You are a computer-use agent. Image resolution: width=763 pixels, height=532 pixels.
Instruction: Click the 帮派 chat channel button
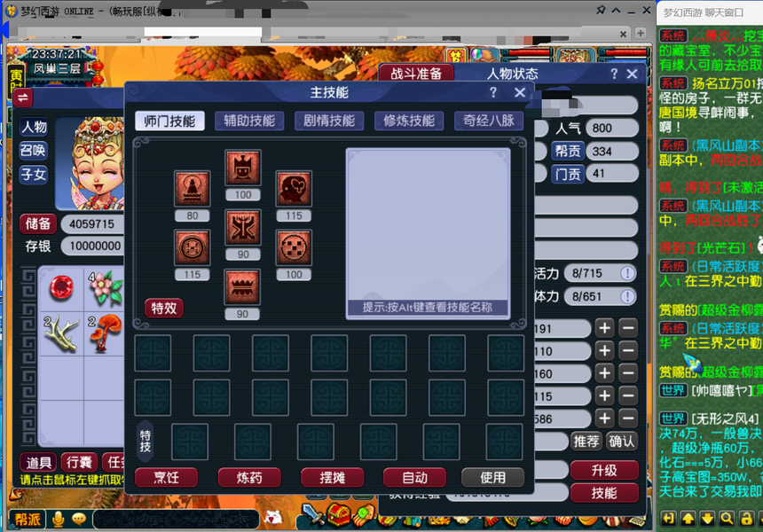tap(28, 520)
